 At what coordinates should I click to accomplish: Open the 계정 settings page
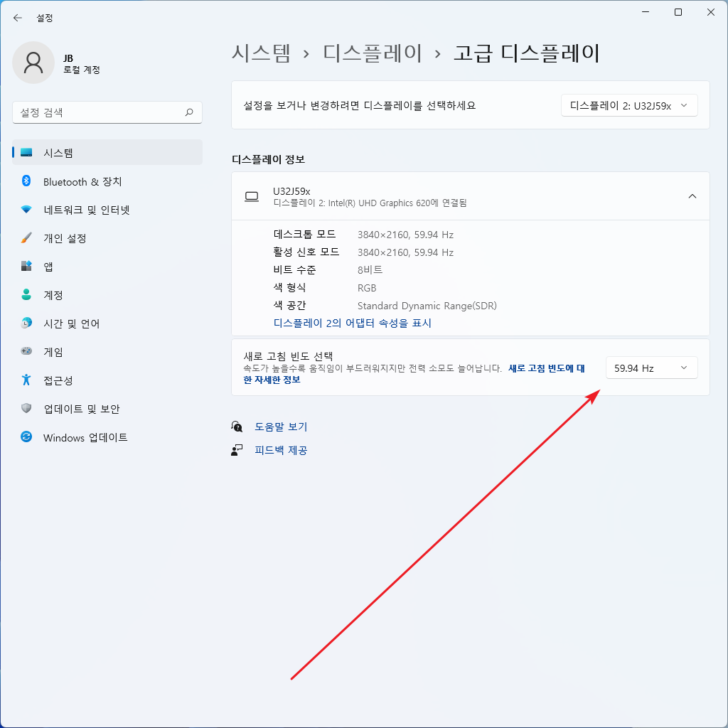click(x=107, y=295)
